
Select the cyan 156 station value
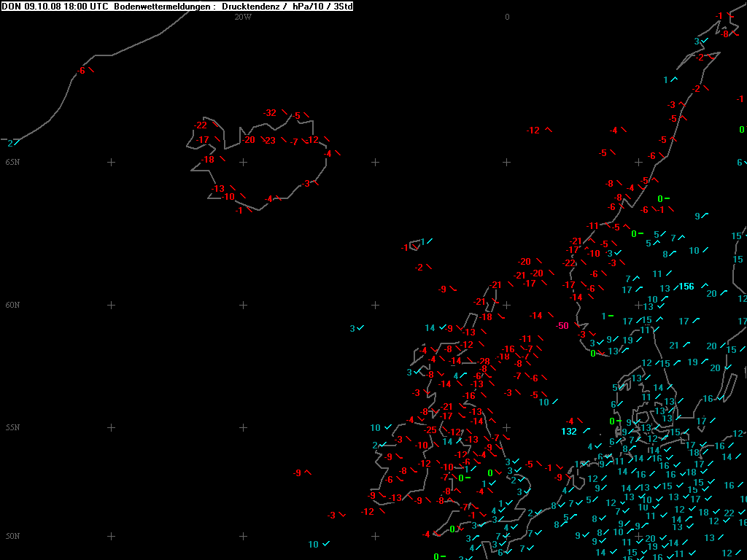click(686, 287)
